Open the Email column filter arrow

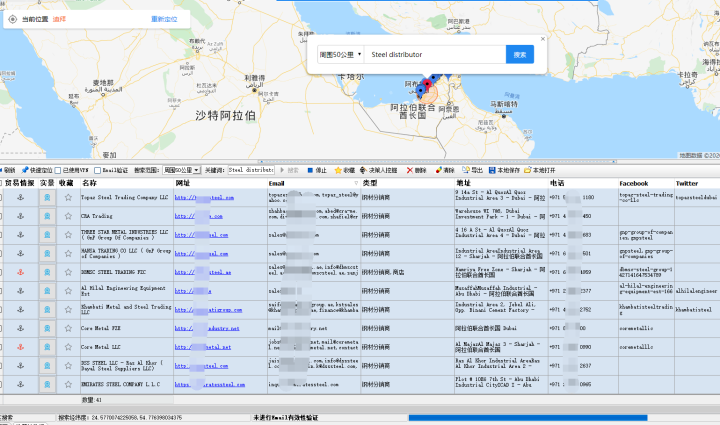[x=356, y=183]
